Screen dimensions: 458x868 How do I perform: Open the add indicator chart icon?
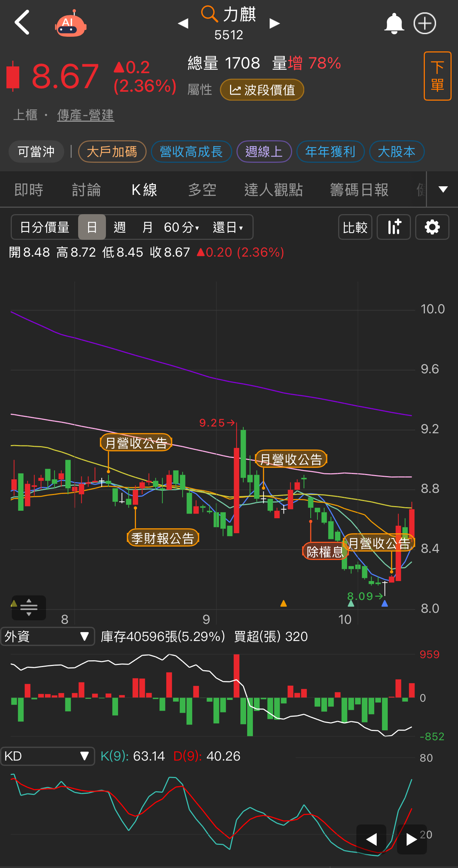[x=394, y=227]
